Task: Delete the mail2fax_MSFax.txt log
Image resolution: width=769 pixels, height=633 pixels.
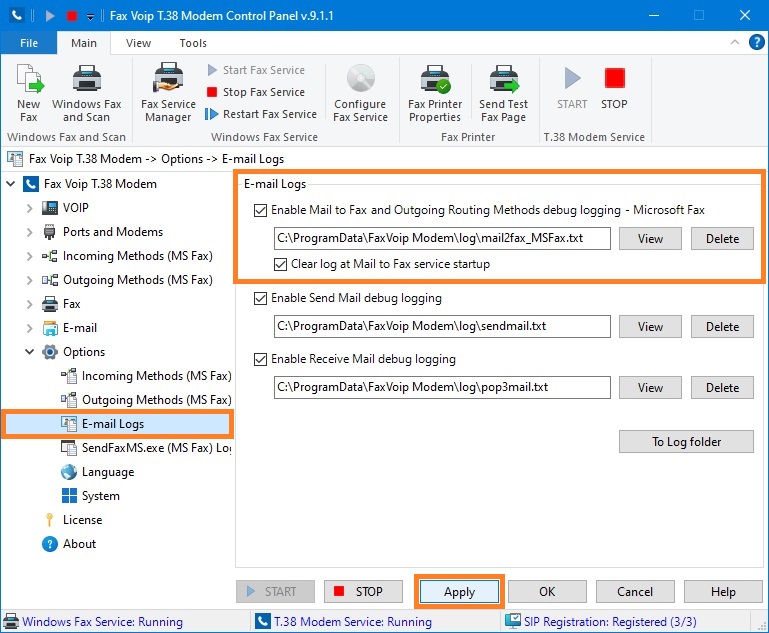Action: (x=722, y=239)
